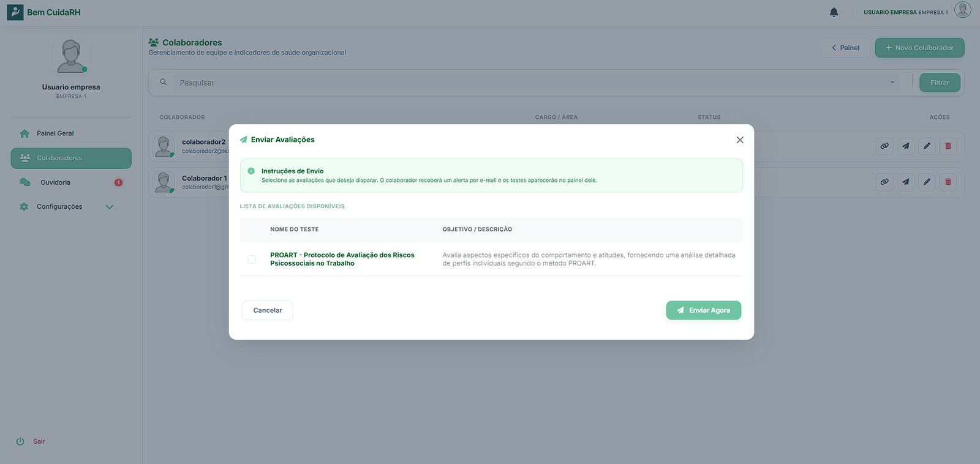Image resolution: width=980 pixels, height=464 pixels.
Task: Click the link icon for colaborador2
Action: tap(884, 146)
